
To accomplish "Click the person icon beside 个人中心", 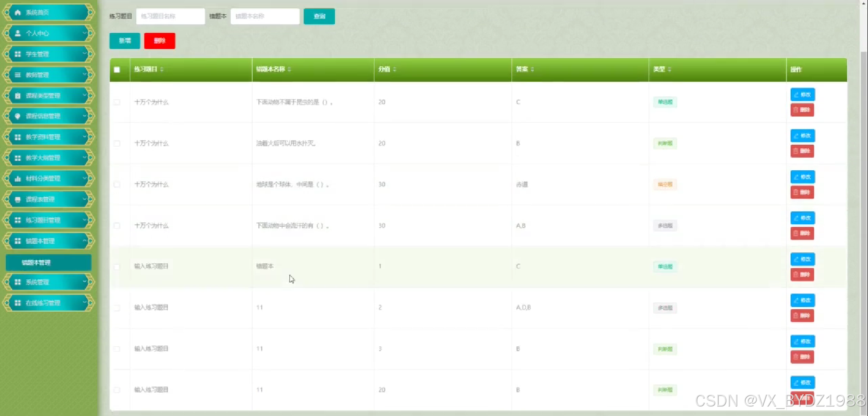I will (18, 33).
